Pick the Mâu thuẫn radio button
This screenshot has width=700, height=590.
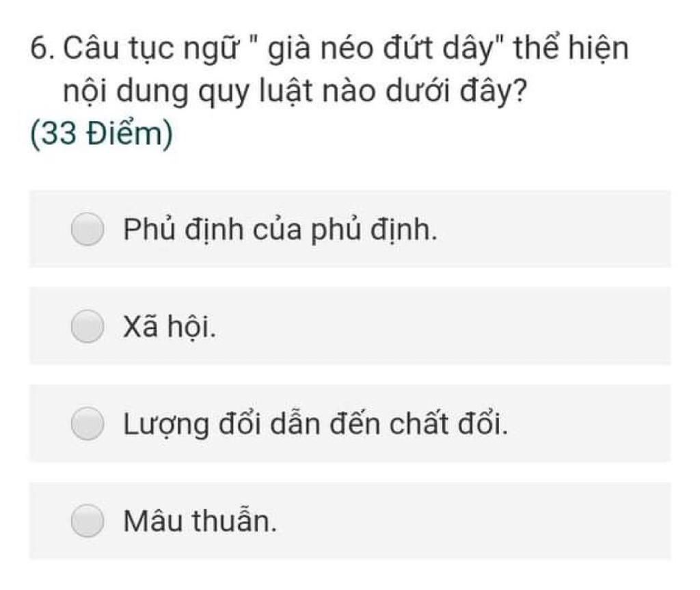coord(87,521)
